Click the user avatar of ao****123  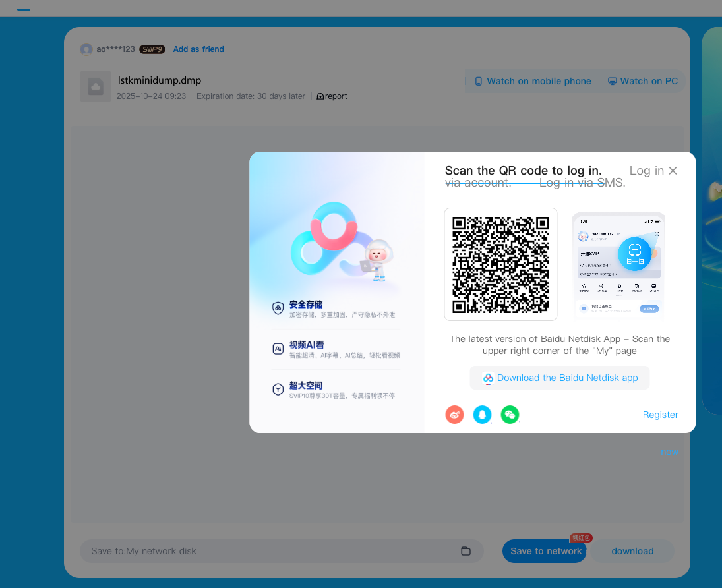coord(86,49)
